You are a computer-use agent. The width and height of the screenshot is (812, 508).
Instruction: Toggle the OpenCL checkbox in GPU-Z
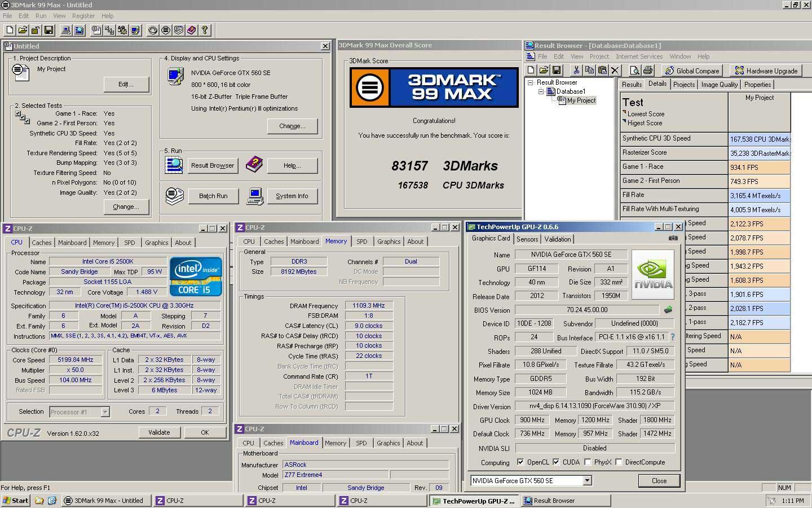point(520,462)
